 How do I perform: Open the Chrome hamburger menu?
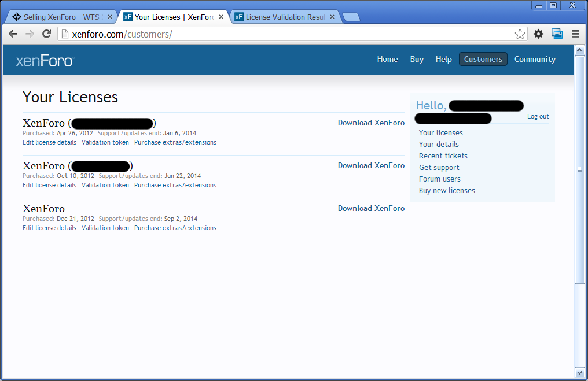576,34
